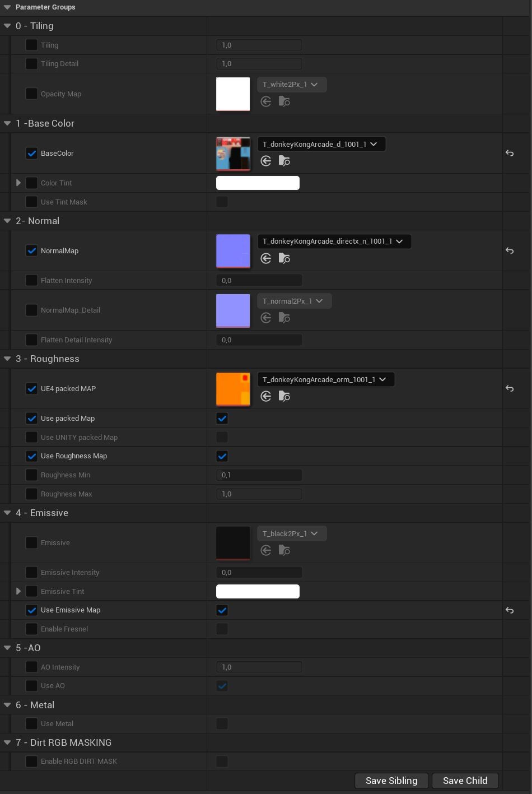Click the Save Child button

click(465, 781)
